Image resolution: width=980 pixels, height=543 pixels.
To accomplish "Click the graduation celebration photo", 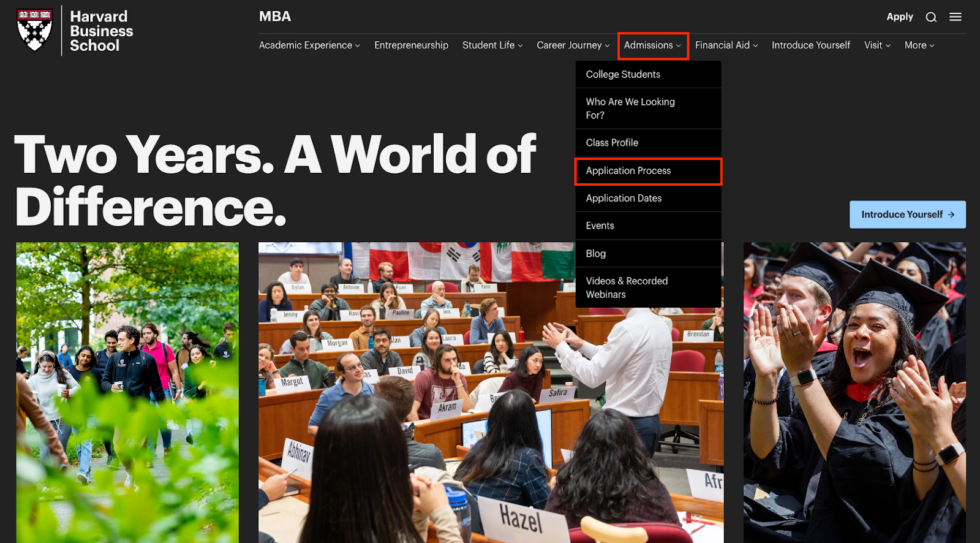I will coord(854,392).
